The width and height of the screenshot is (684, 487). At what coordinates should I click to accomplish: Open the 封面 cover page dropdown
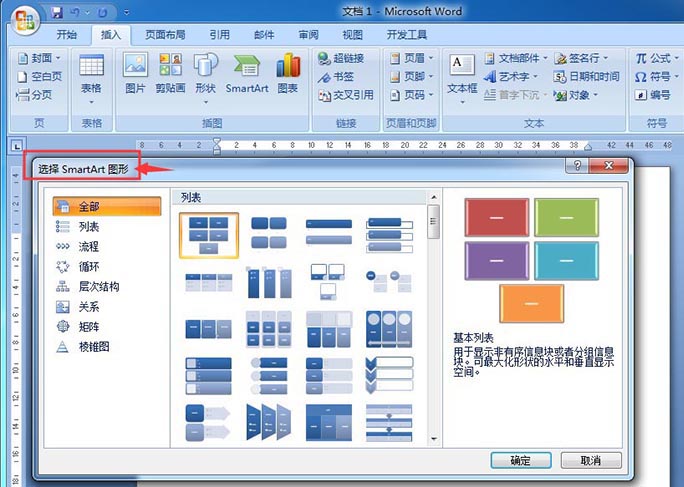click(x=39, y=58)
